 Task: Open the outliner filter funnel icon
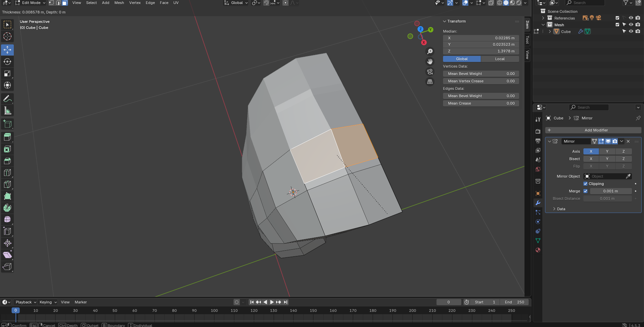click(626, 3)
